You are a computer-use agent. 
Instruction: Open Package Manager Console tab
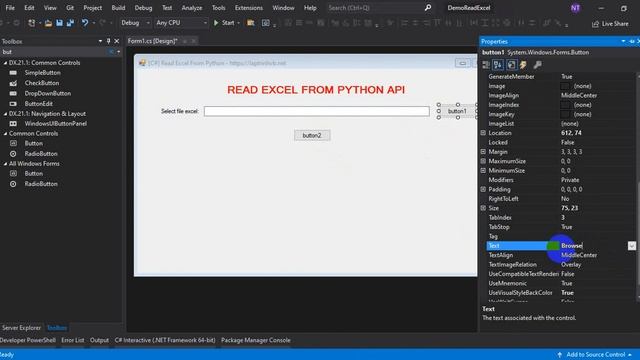coord(256,340)
